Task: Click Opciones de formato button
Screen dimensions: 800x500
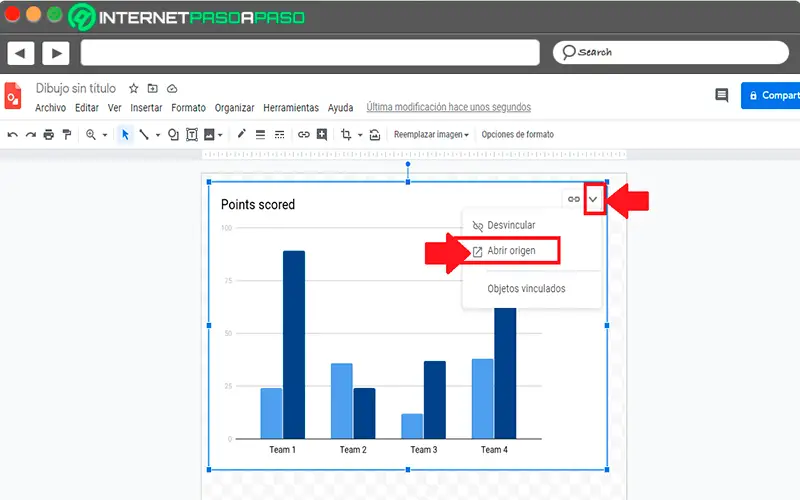Action: point(517,135)
